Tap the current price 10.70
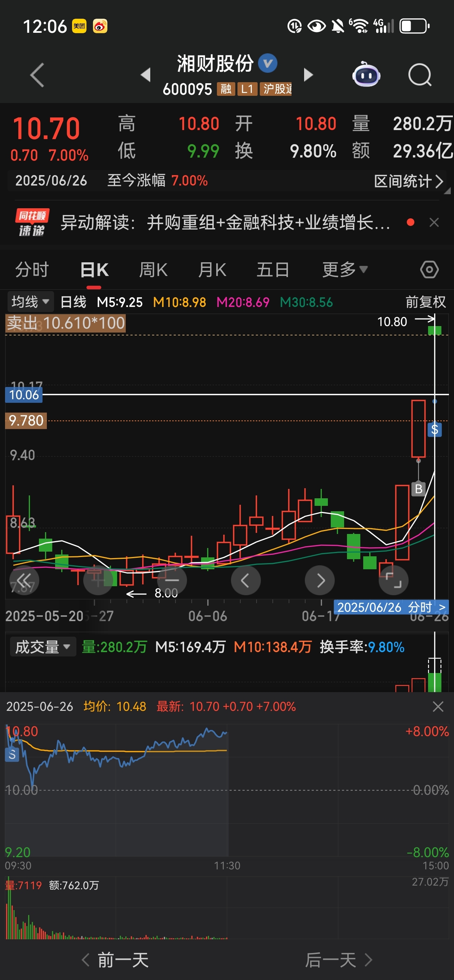 click(x=46, y=128)
